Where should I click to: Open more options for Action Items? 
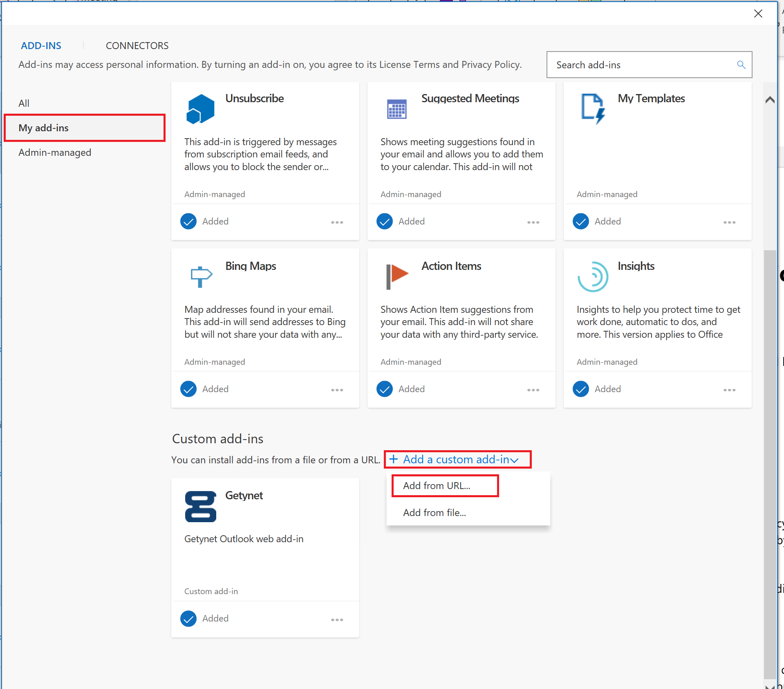533,390
